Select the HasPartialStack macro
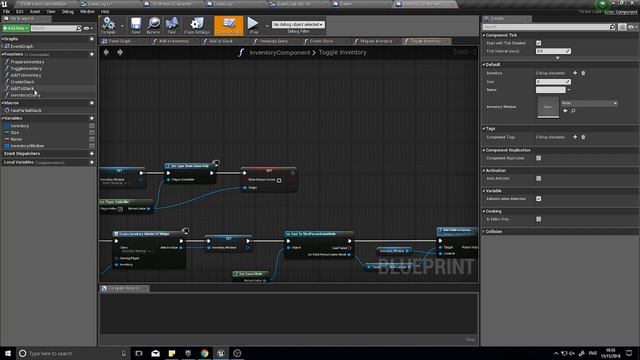This screenshot has height=360, width=640. pyautogui.click(x=26, y=110)
